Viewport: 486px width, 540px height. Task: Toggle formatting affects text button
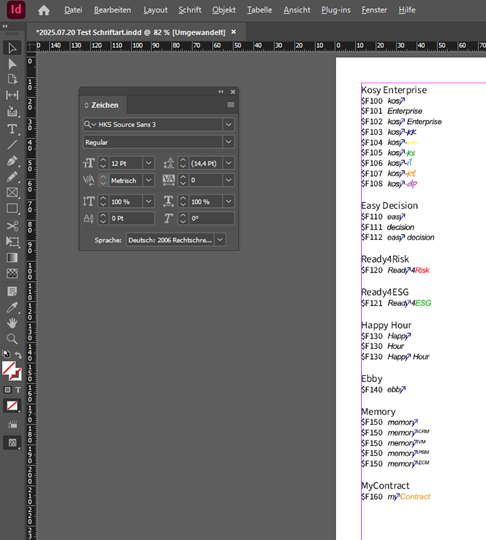coord(18,390)
